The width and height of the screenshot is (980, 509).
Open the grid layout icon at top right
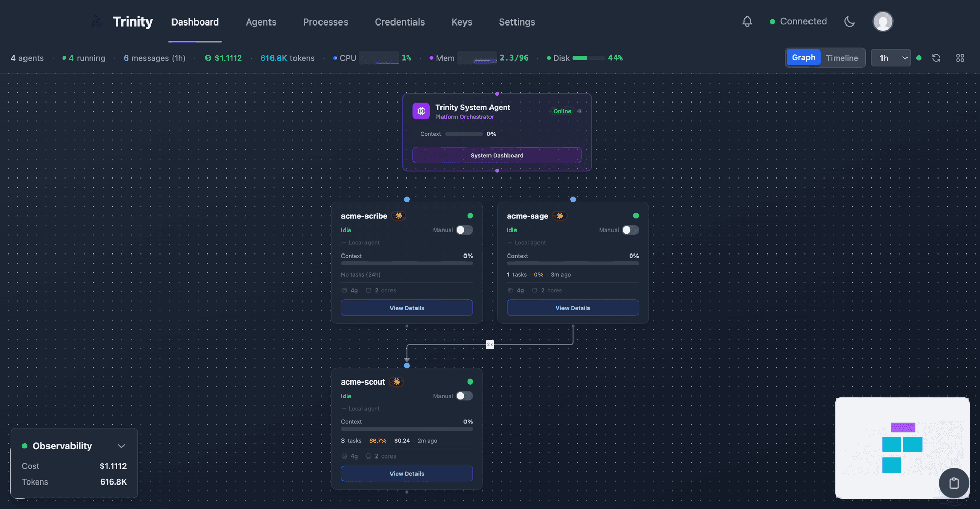(x=960, y=58)
